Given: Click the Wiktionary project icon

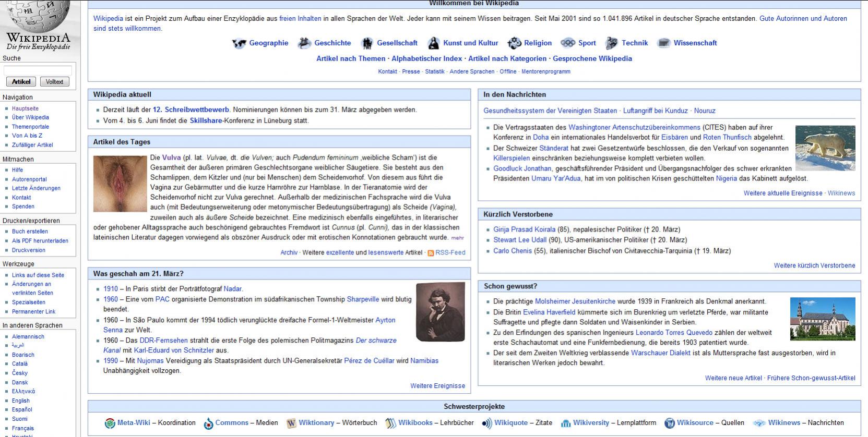Looking at the screenshot, I should (291, 423).
